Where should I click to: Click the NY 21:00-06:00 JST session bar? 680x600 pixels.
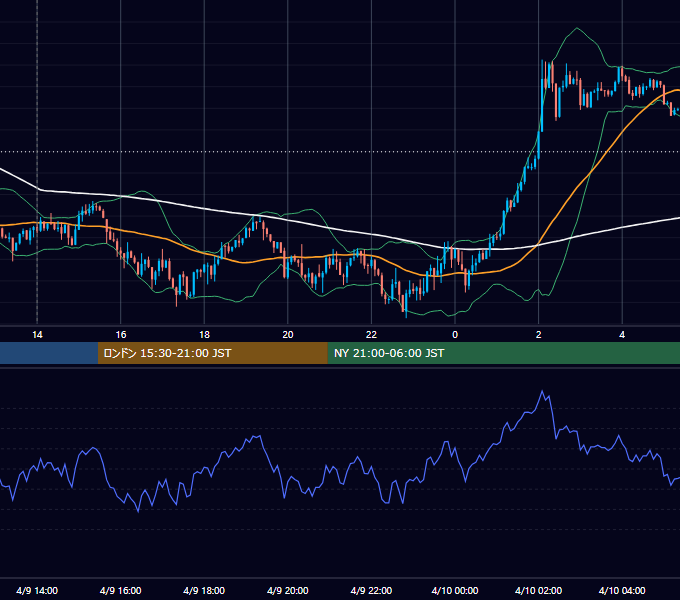coord(503,353)
